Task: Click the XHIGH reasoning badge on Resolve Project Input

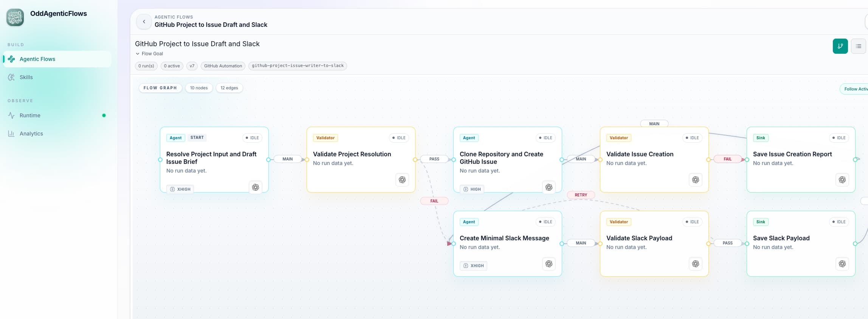Action: pyautogui.click(x=180, y=189)
